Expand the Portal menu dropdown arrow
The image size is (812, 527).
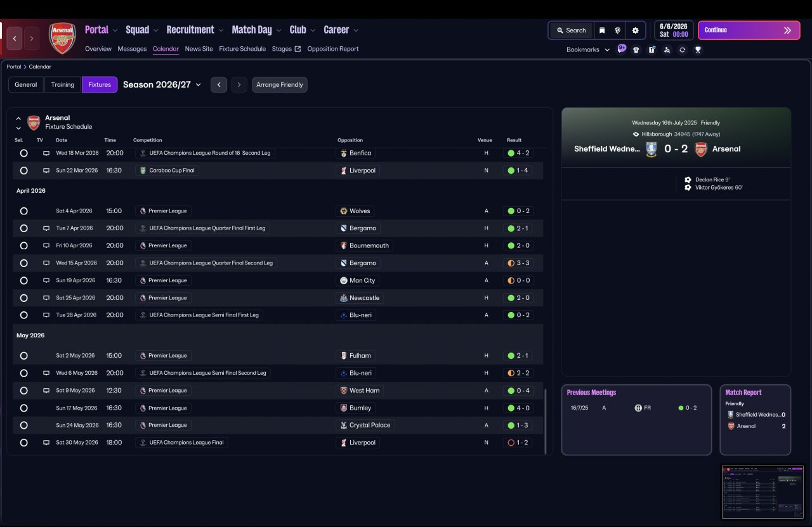[115, 30]
